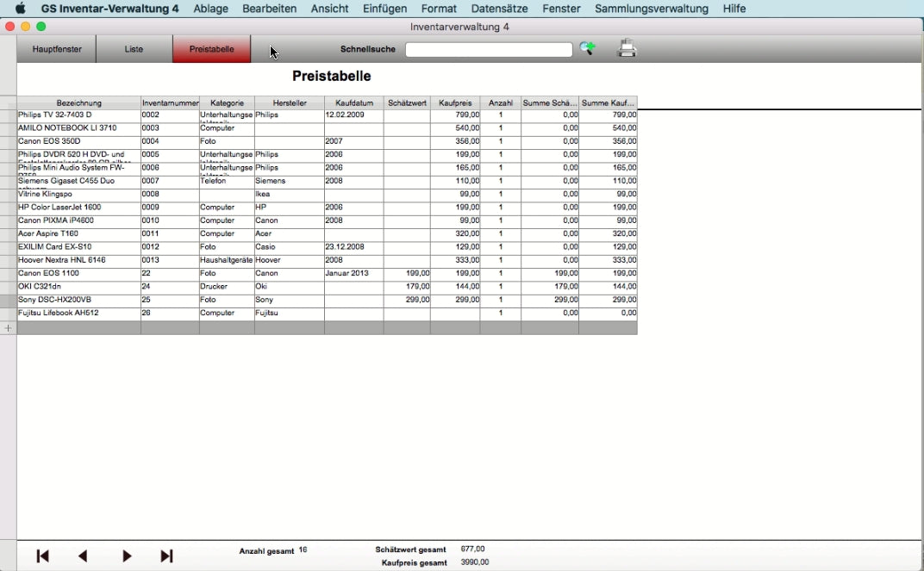Click Kaufpreis cell 540,00
Image resolution: width=924 pixels, height=571 pixels.
click(x=455, y=128)
